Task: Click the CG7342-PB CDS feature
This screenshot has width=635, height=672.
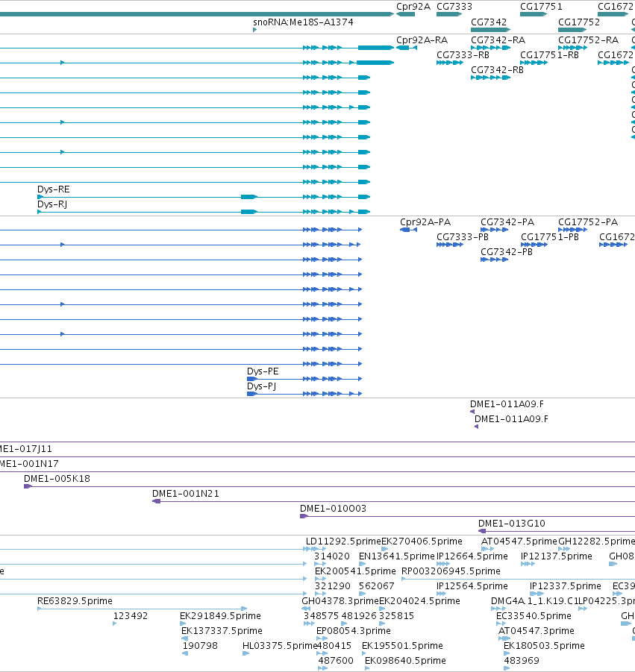Action: tap(495, 260)
